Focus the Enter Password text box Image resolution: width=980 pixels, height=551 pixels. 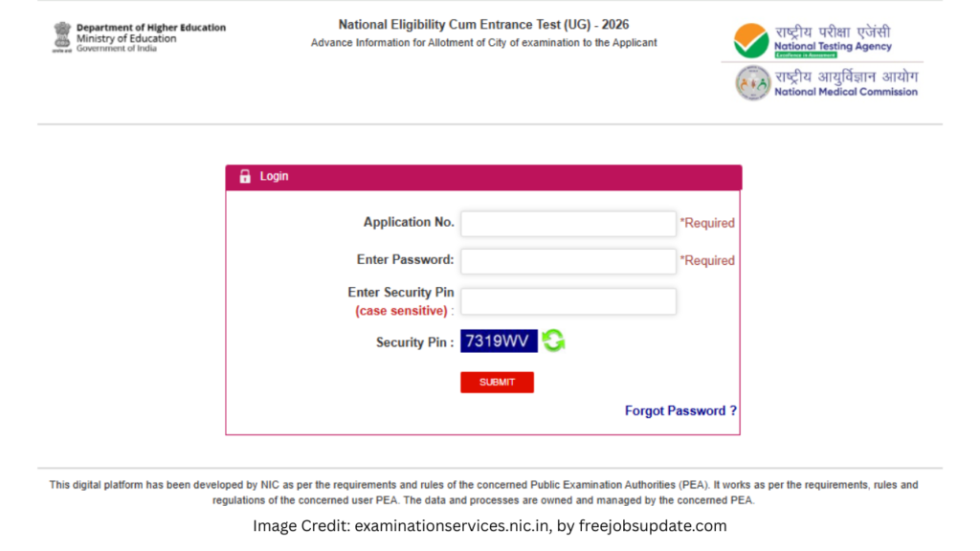coord(568,261)
